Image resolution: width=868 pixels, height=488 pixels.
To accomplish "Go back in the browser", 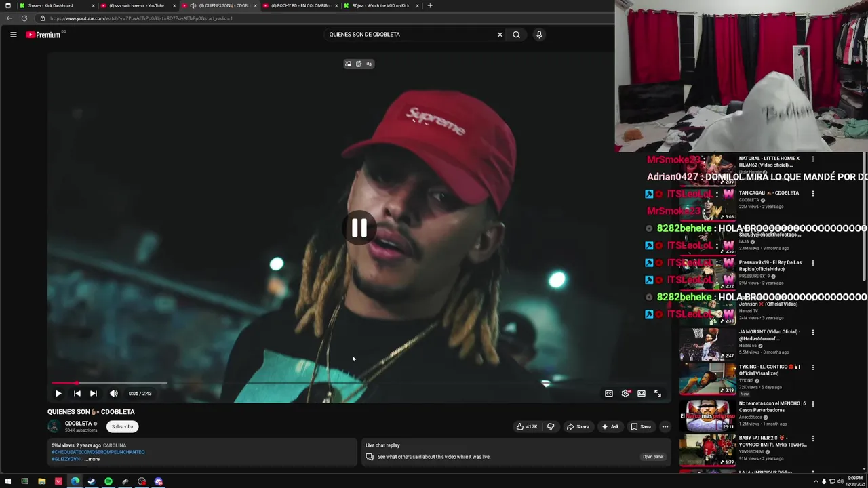I will point(9,18).
